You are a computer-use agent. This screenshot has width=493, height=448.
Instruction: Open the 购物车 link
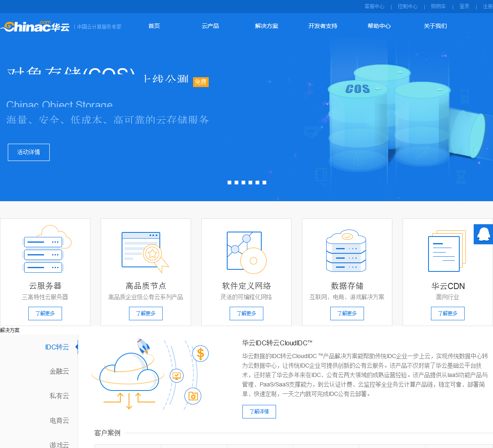pos(438,7)
